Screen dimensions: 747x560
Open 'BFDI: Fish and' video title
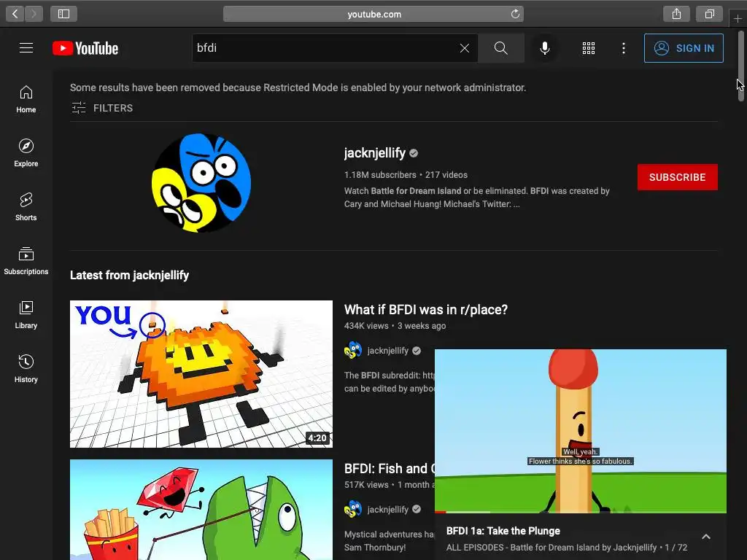(390, 469)
